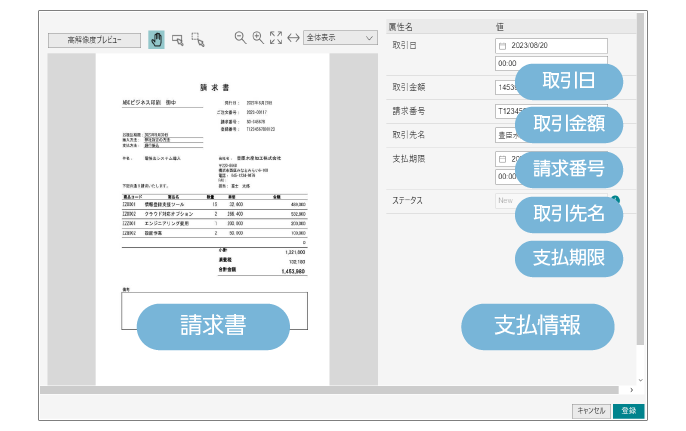The width and height of the screenshot is (686, 431).
Task: Click the 請求書 title on the invoice
Action: point(214,88)
